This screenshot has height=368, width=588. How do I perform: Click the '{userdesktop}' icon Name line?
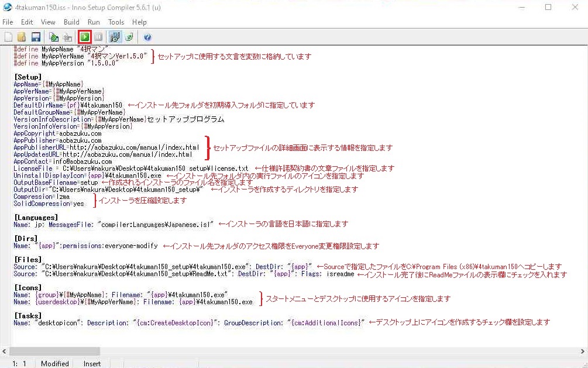(x=133, y=302)
